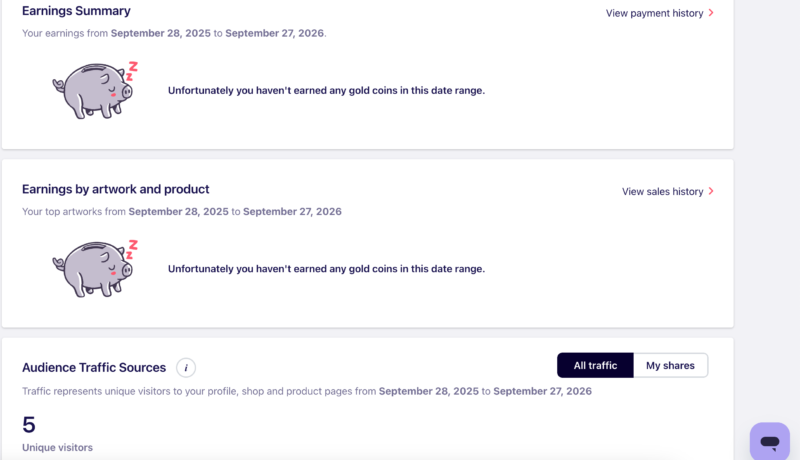Click the Earnings by artwork and product heading

(115, 189)
